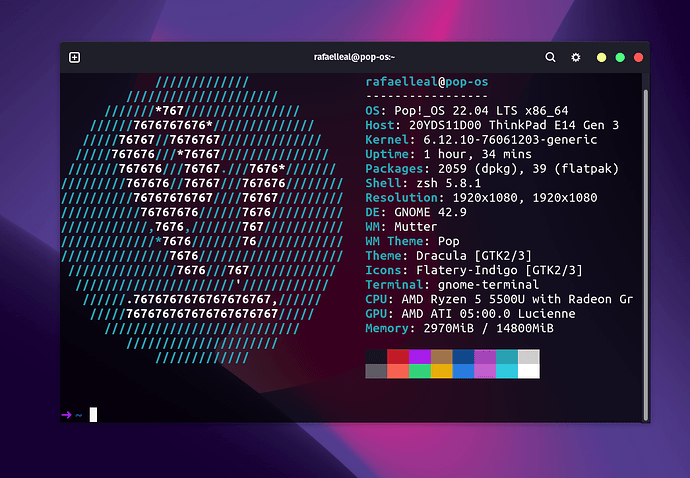Click the rafaelleal@pop-os:~ window title
This screenshot has width=690, height=478.
(x=354, y=57)
